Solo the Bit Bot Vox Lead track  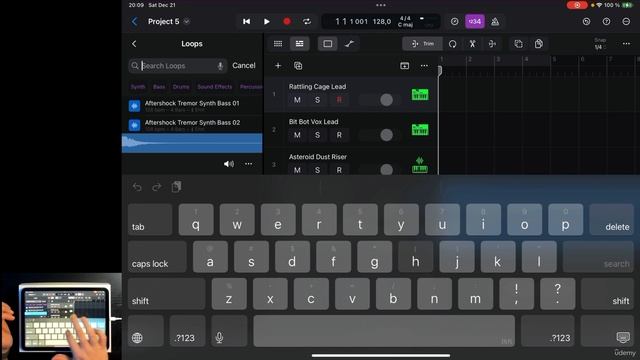coord(318,135)
